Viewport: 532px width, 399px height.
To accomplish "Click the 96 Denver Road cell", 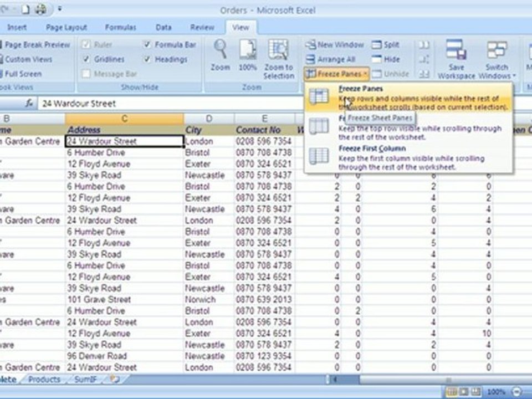I will tap(125, 356).
